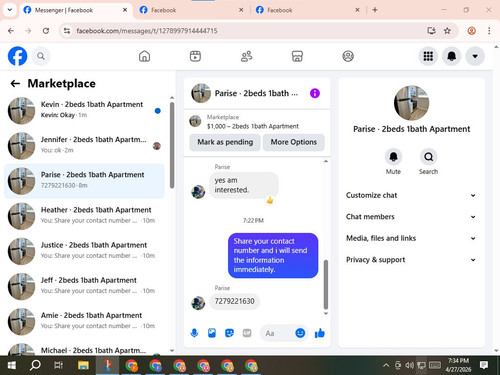Screen dimensions: 500x375
Task: Expand Customize chat section
Action: 411,195
